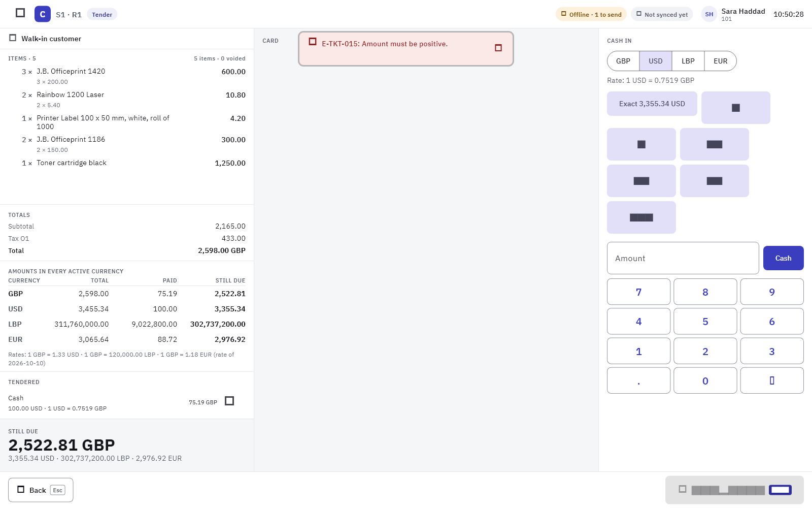Click the Cash tender button
This screenshot has width=812, height=508.
784,258
